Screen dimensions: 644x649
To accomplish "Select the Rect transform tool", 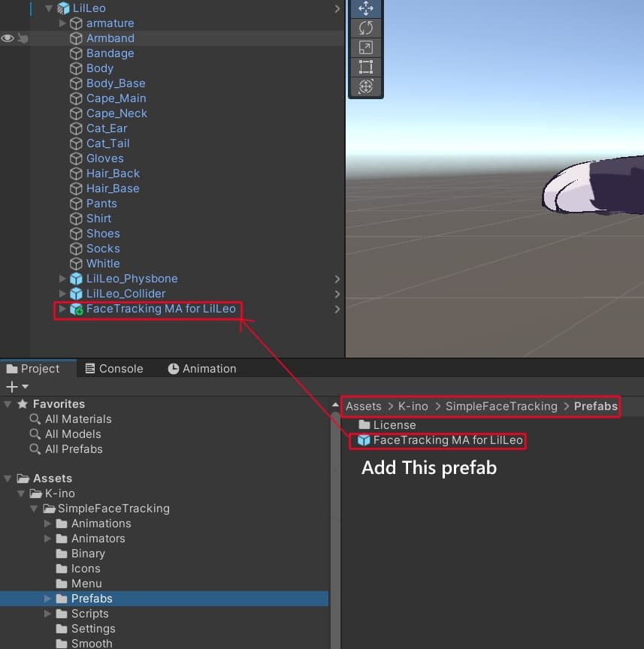I will [x=366, y=67].
